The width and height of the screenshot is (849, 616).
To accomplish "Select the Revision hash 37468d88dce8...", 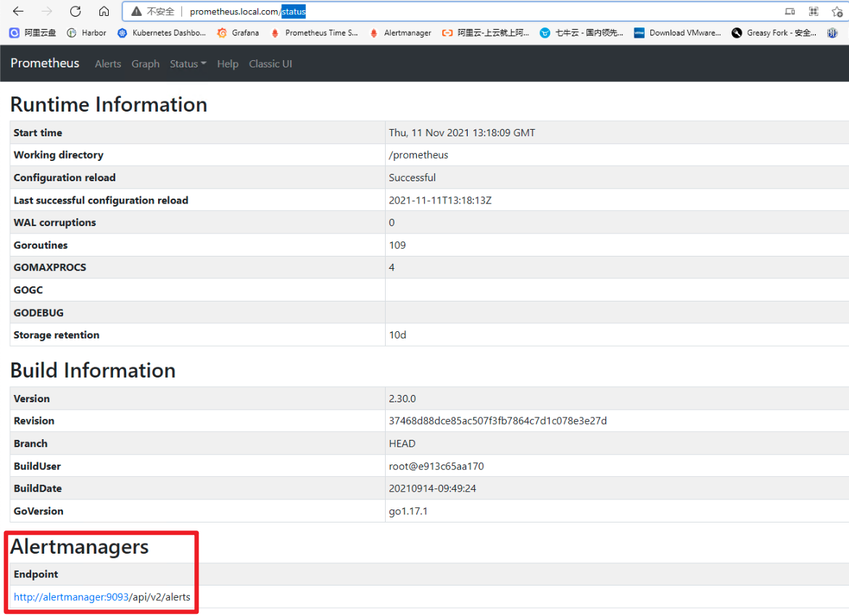I will tap(497, 420).
